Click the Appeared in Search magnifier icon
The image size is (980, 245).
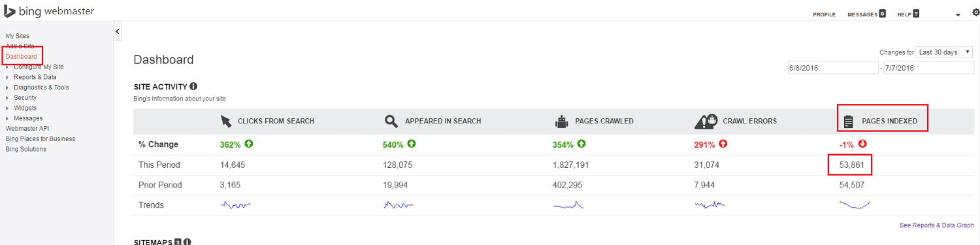tap(391, 121)
